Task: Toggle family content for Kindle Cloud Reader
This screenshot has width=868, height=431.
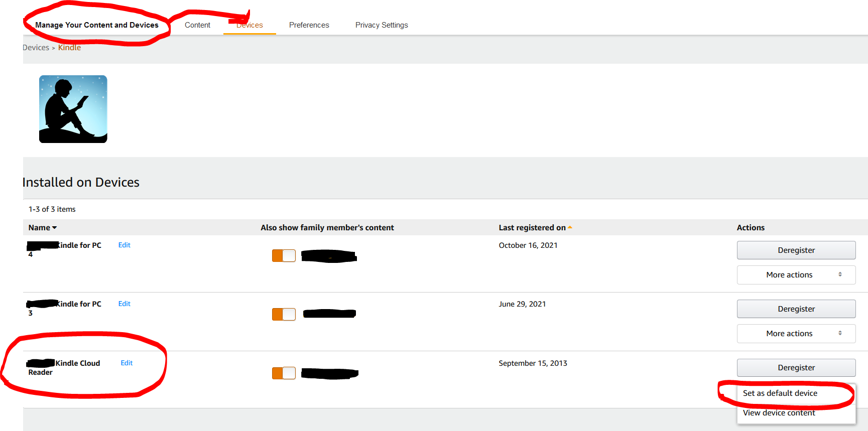Action: [x=284, y=373]
